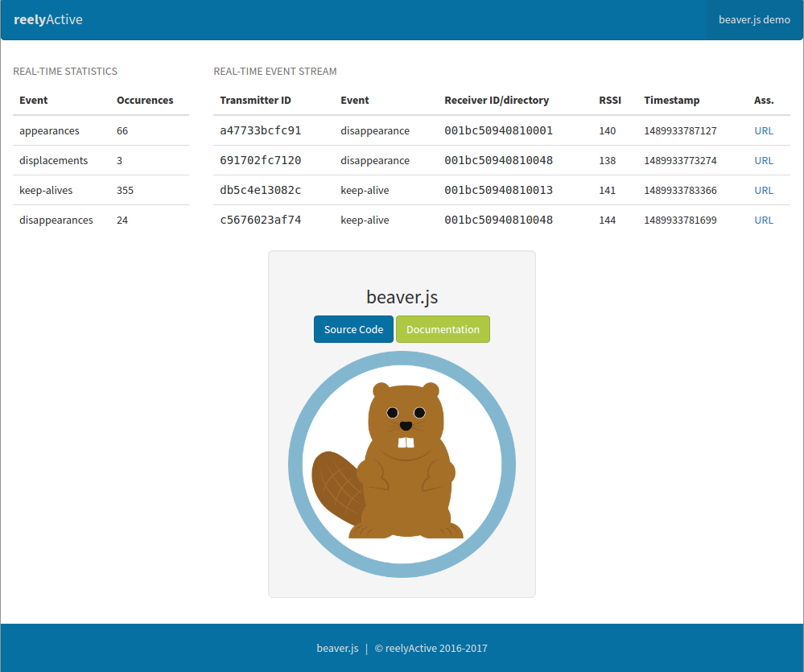Image resolution: width=804 pixels, height=672 pixels.
Task: Click the disappearances count 24
Action: coord(122,220)
